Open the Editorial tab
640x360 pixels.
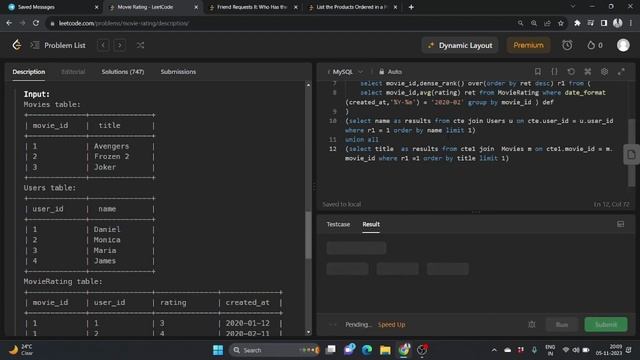(73, 72)
